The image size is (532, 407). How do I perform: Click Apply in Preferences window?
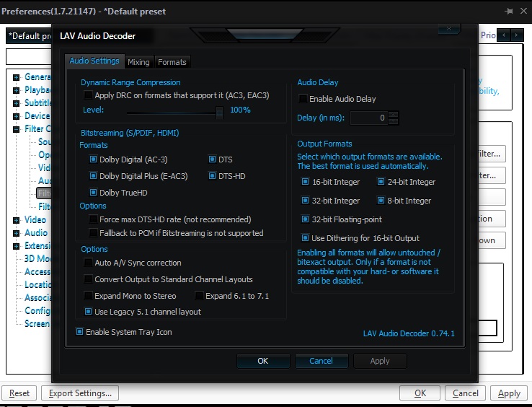tap(509, 393)
